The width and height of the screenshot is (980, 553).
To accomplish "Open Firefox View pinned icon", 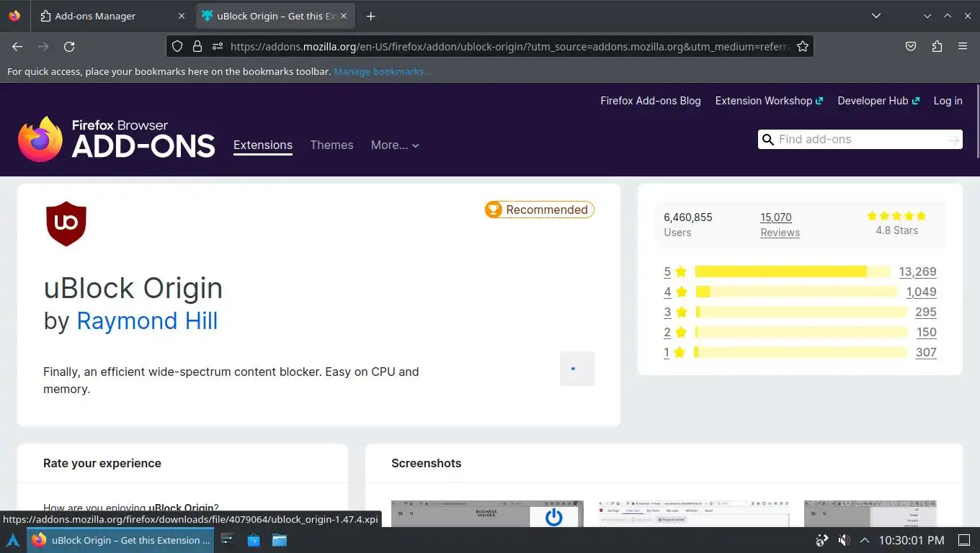I will coord(14,16).
